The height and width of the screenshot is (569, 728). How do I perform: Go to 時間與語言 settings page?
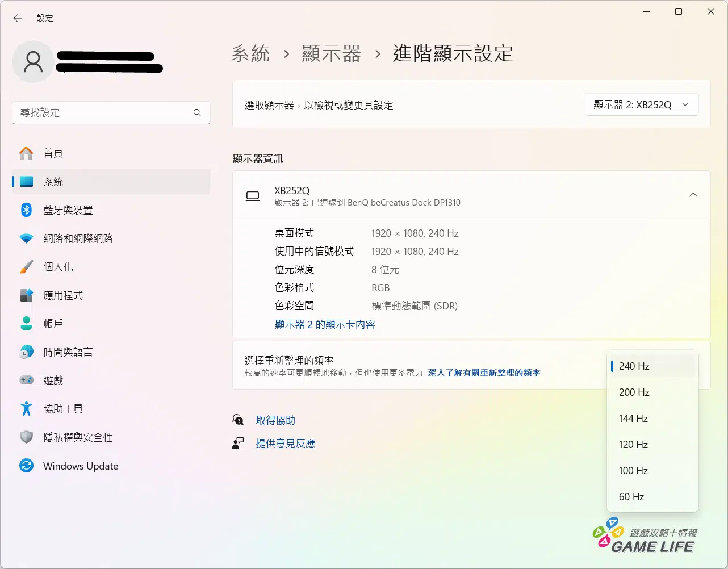tap(68, 353)
